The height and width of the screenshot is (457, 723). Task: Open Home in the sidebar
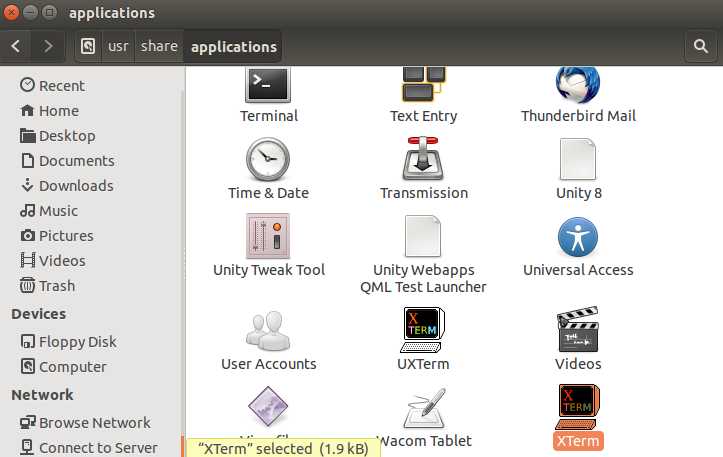tap(49, 111)
